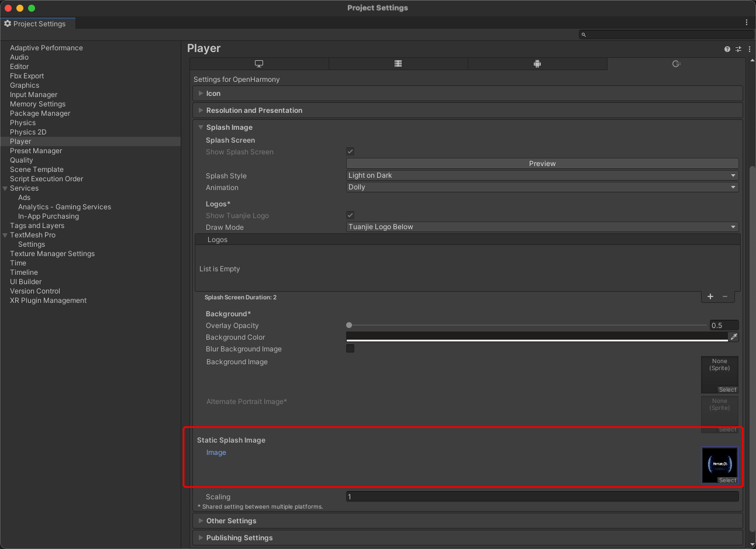Click the Player presets sliders icon
This screenshot has height=549, width=756.
[738, 49]
